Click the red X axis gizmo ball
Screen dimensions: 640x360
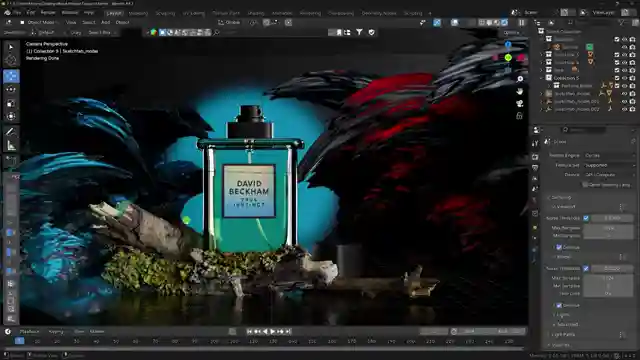[x=521, y=58]
